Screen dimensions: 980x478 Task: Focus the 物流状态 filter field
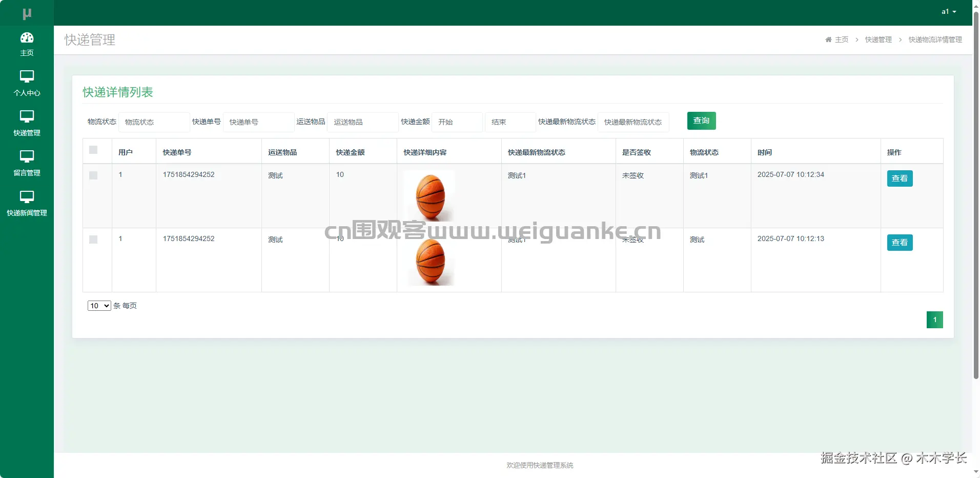(x=154, y=122)
